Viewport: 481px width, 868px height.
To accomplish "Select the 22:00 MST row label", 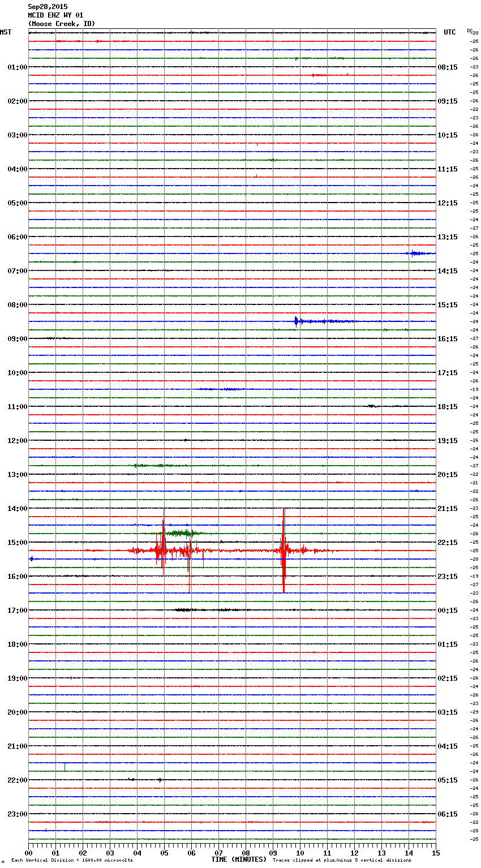I will click(x=18, y=780).
